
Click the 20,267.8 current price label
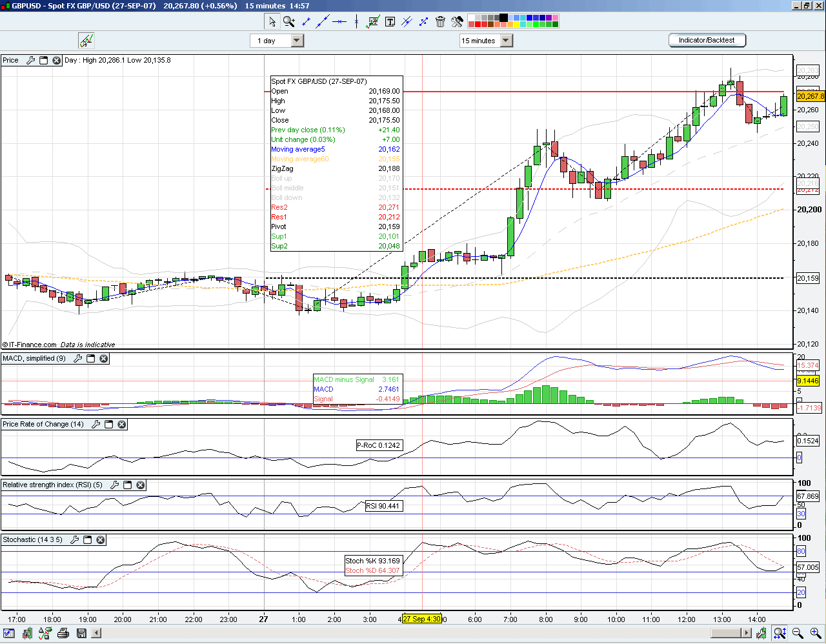pos(811,96)
